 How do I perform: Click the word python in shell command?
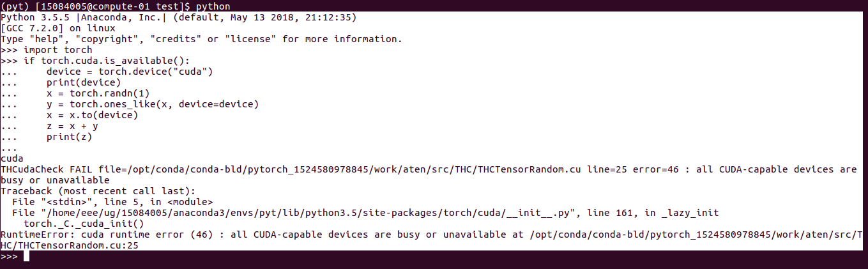click(213, 6)
